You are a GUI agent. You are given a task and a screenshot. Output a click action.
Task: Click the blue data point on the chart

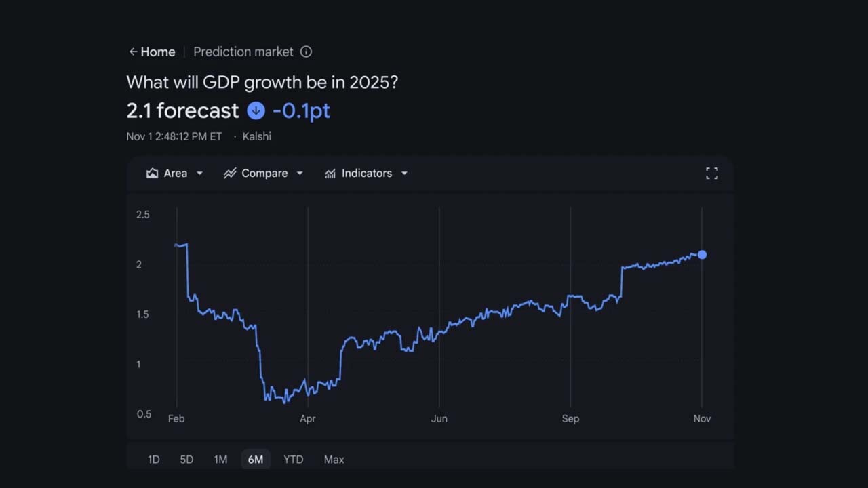tap(702, 255)
